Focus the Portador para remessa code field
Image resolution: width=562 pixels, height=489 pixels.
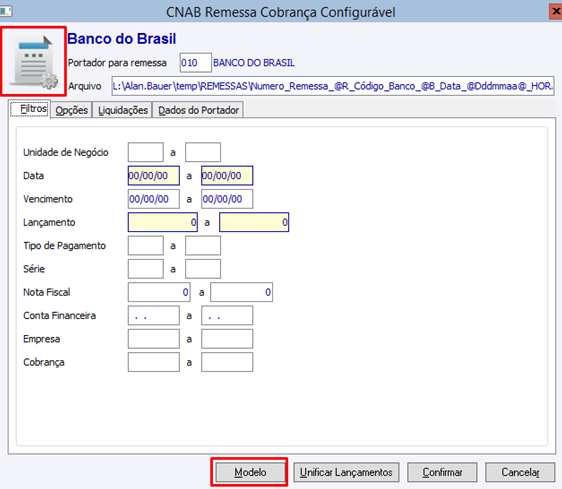pyautogui.click(x=195, y=63)
